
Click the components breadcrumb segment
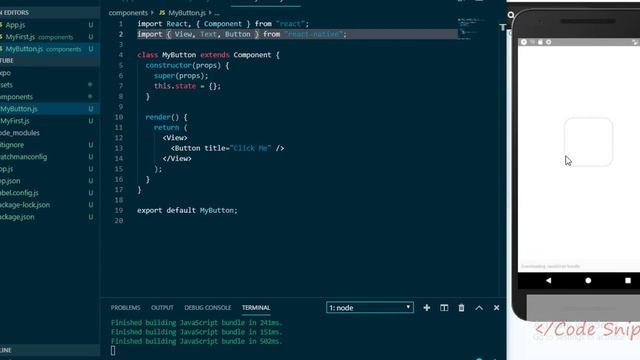128,13
